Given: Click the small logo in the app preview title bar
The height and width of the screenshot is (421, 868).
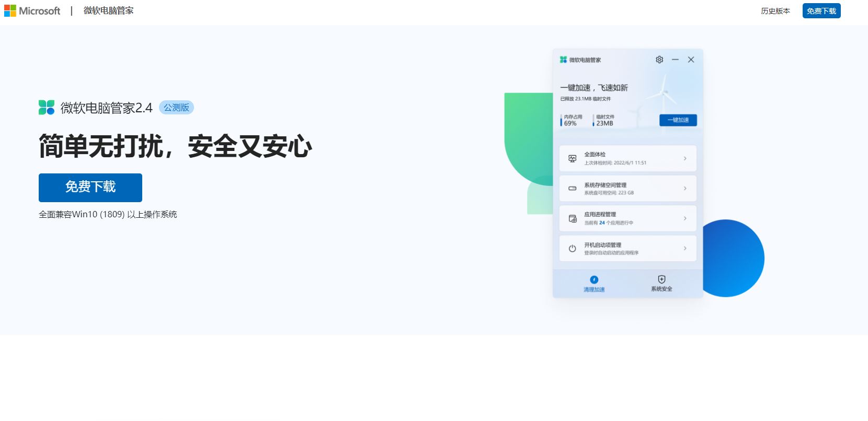Looking at the screenshot, I should (563, 60).
